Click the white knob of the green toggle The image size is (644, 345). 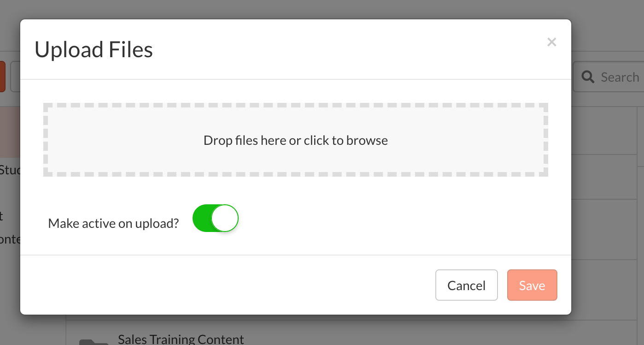tap(225, 218)
